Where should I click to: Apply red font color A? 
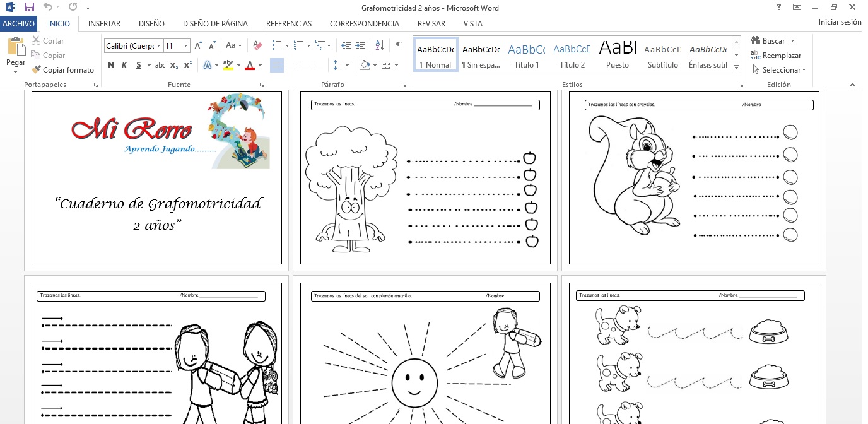[x=250, y=65]
